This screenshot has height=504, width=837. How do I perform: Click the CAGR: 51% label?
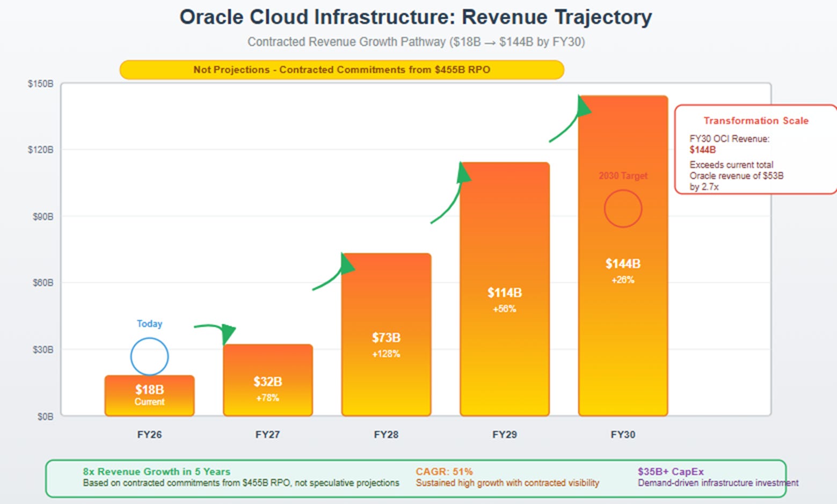pyautogui.click(x=444, y=471)
